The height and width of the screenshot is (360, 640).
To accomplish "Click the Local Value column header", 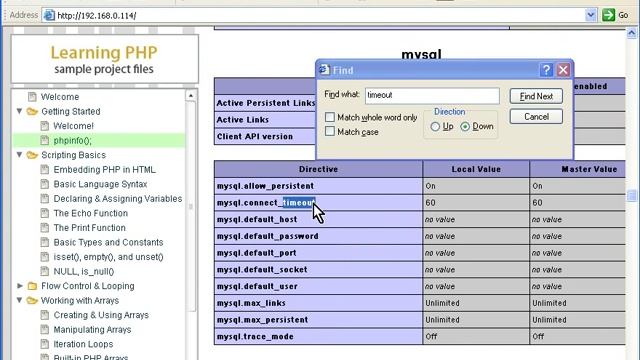I will pos(476,169).
